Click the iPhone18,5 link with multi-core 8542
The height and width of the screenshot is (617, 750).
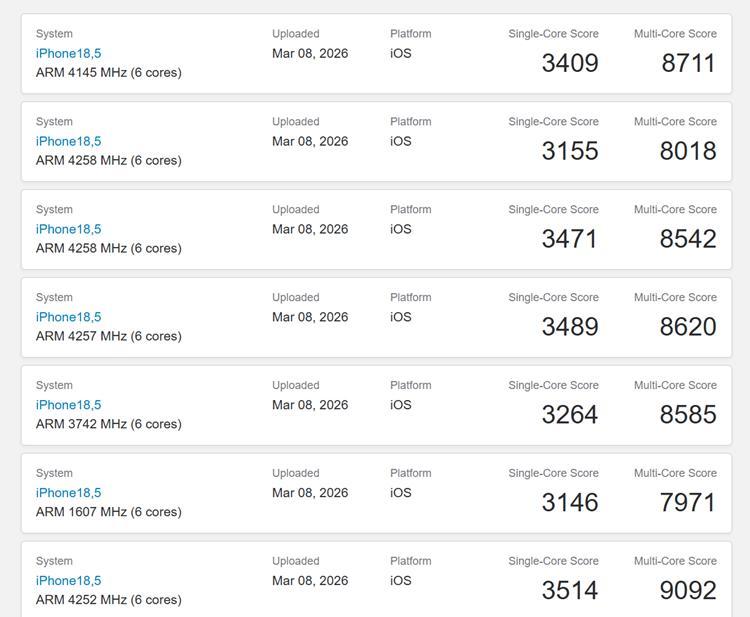[x=68, y=229]
